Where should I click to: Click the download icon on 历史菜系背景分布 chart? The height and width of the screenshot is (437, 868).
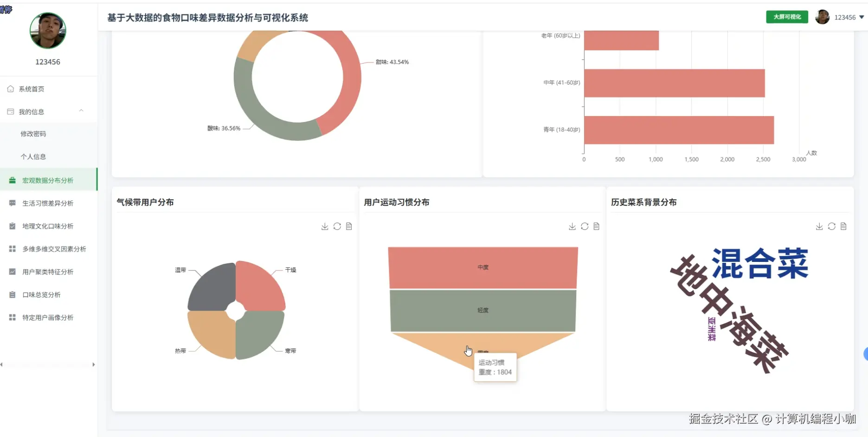pyautogui.click(x=820, y=226)
